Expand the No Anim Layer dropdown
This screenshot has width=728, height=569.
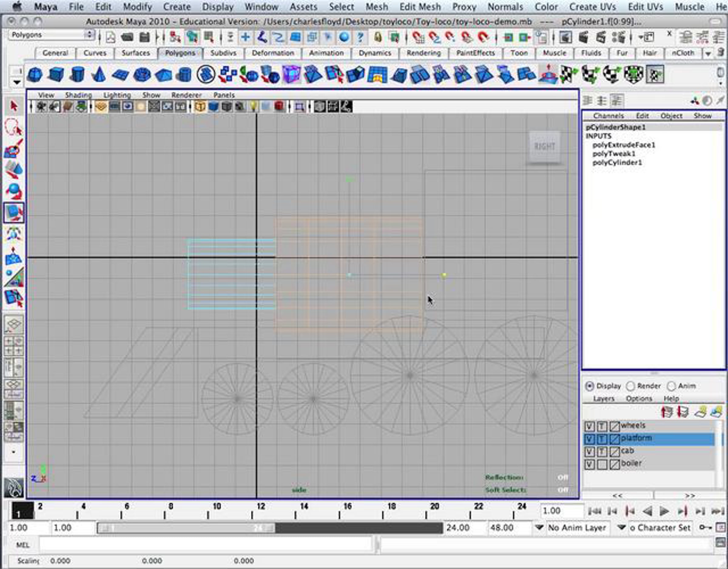click(539, 527)
